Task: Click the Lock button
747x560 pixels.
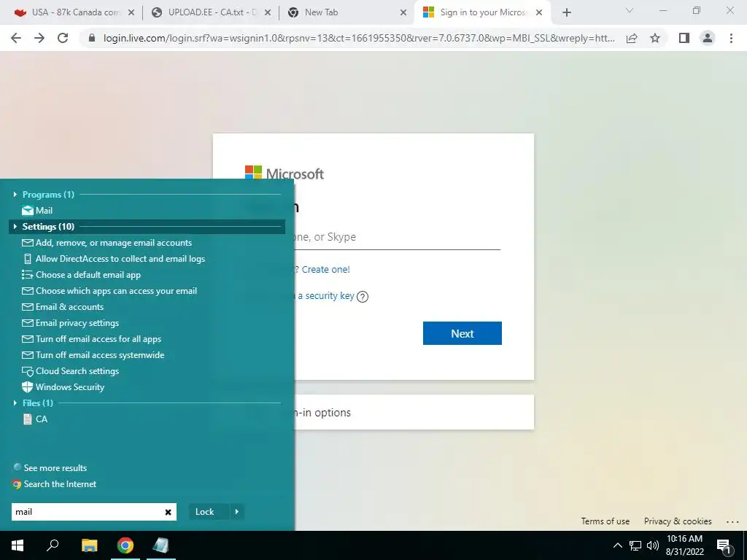Action: tap(209, 512)
